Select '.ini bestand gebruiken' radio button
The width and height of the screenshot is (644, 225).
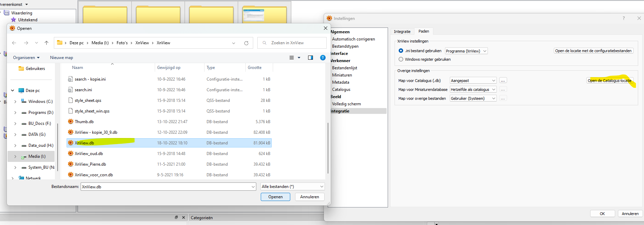click(x=401, y=51)
